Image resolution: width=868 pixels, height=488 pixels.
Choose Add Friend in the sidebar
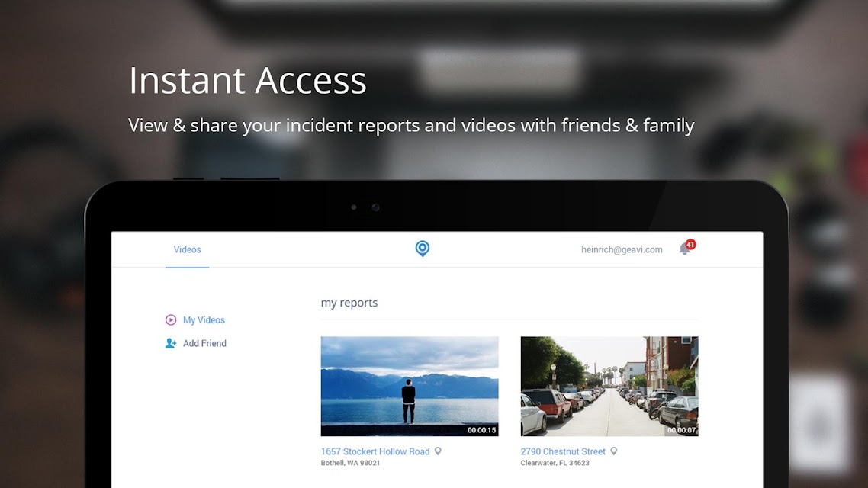pos(204,343)
